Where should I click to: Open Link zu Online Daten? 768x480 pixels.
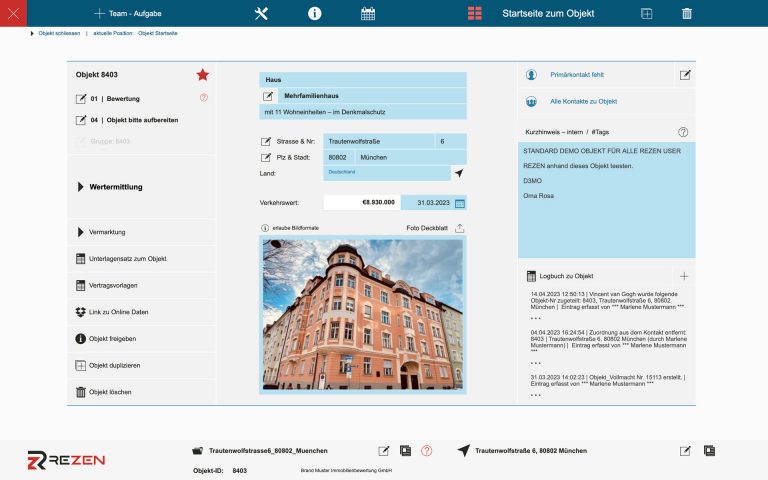click(x=118, y=312)
